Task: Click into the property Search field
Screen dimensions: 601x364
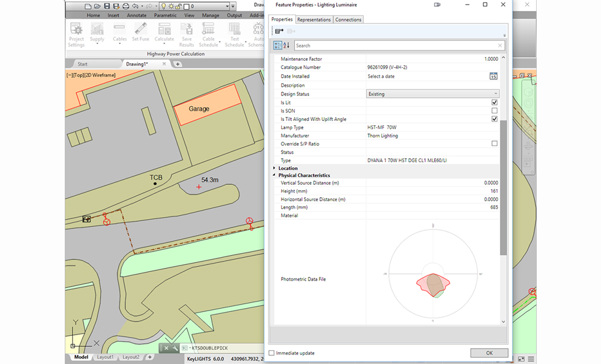Action: pyautogui.click(x=396, y=45)
